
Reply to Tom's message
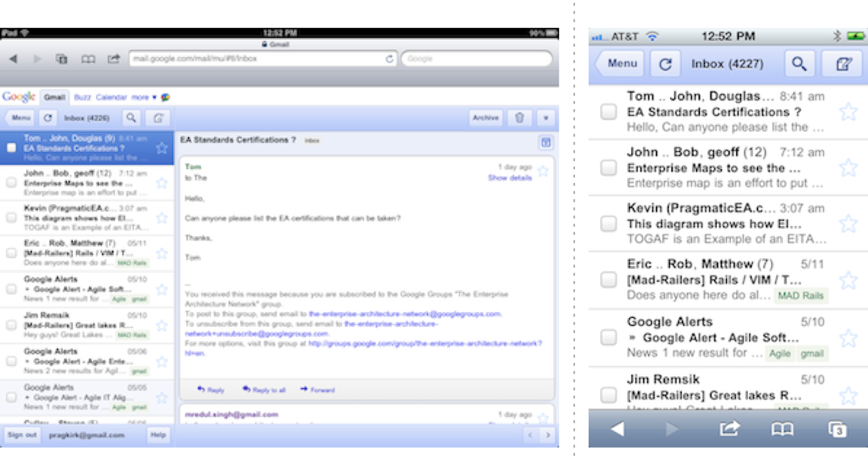tap(211, 390)
